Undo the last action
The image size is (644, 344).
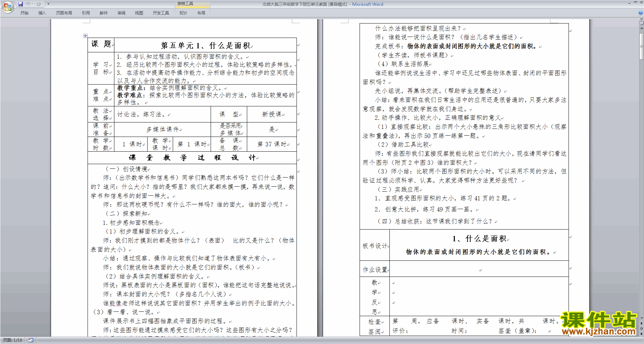[x=28, y=4]
